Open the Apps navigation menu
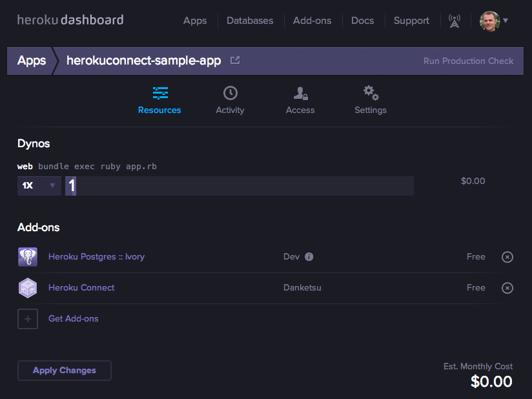532x399 pixels. tap(195, 21)
